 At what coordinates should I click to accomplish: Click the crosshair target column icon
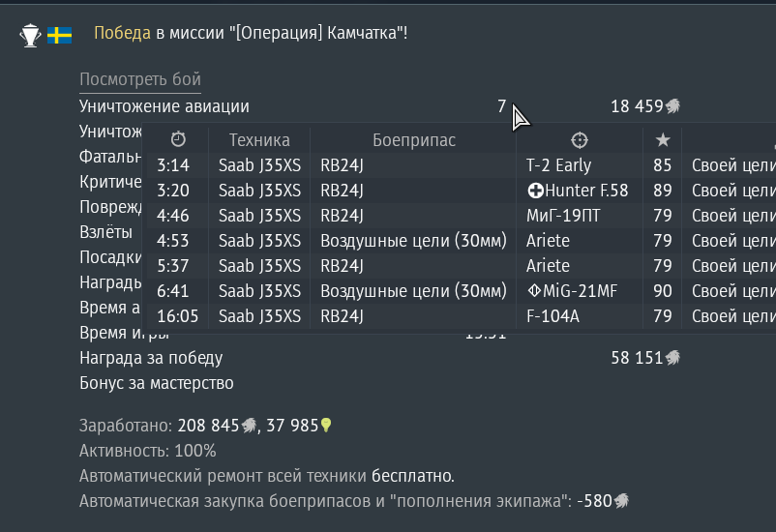coord(579,140)
